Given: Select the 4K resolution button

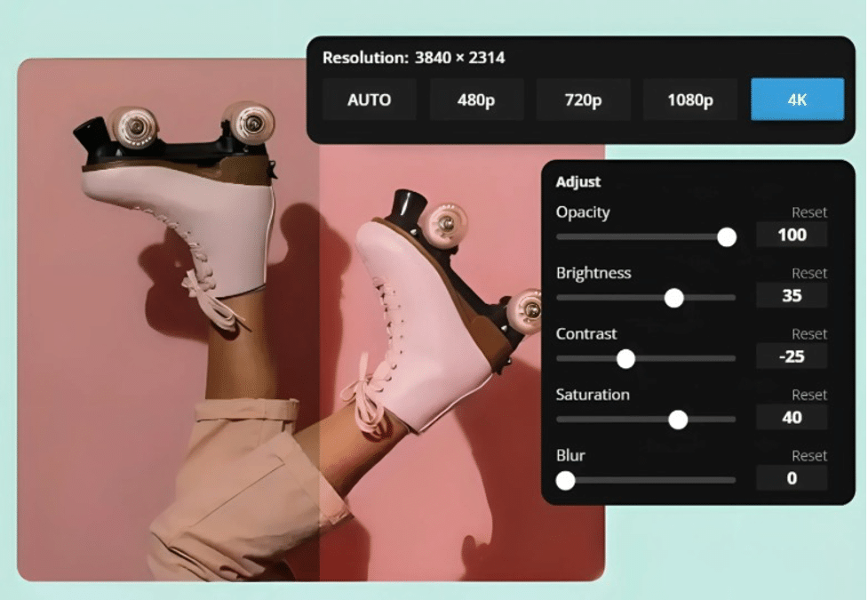Looking at the screenshot, I should (x=797, y=100).
